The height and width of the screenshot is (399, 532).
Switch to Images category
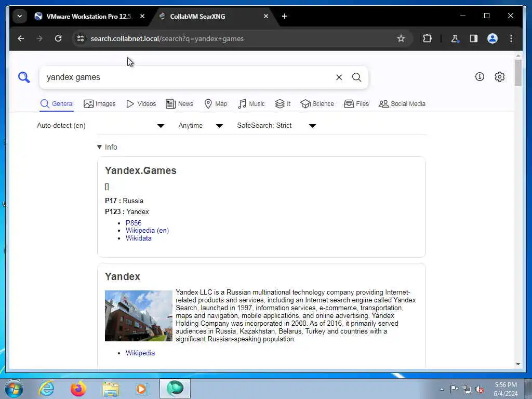click(x=100, y=104)
